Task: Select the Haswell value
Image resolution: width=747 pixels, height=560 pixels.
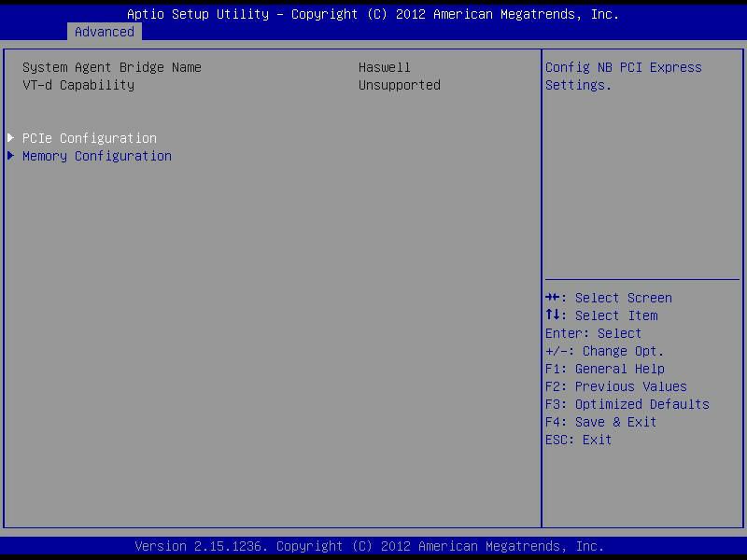Action: [x=384, y=67]
